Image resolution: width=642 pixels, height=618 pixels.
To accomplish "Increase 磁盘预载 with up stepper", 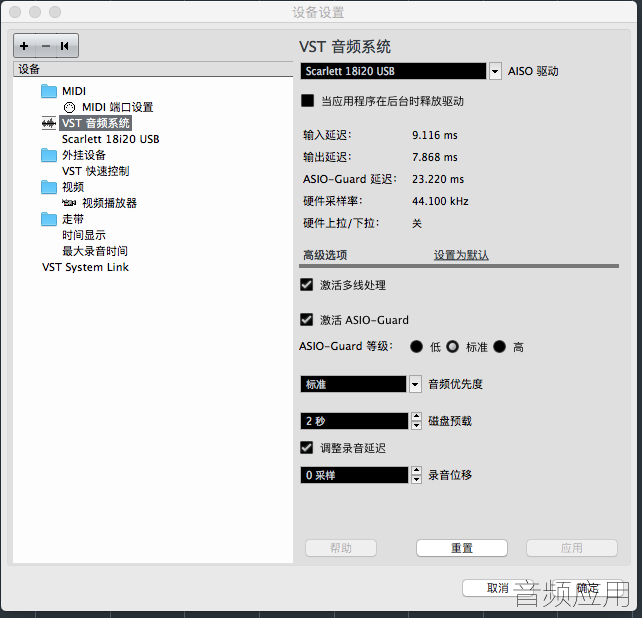I will coord(416,417).
